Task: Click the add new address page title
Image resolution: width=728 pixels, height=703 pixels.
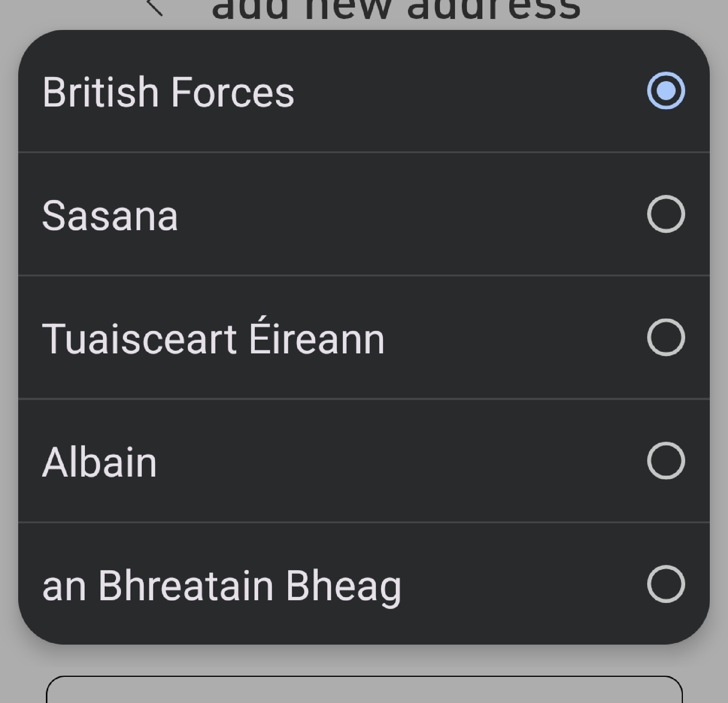Action: (396, 8)
